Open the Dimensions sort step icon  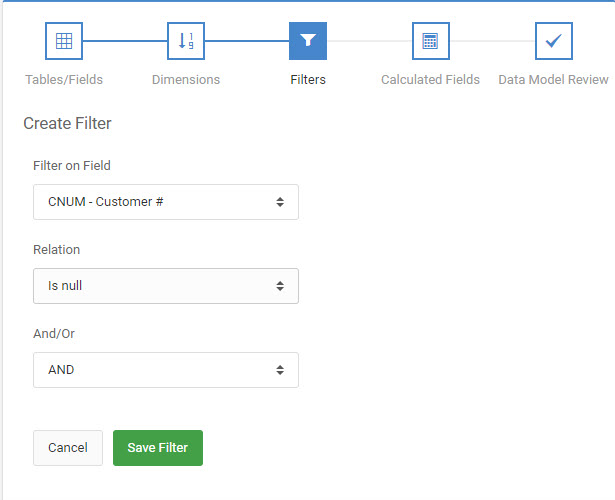[186, 41]
